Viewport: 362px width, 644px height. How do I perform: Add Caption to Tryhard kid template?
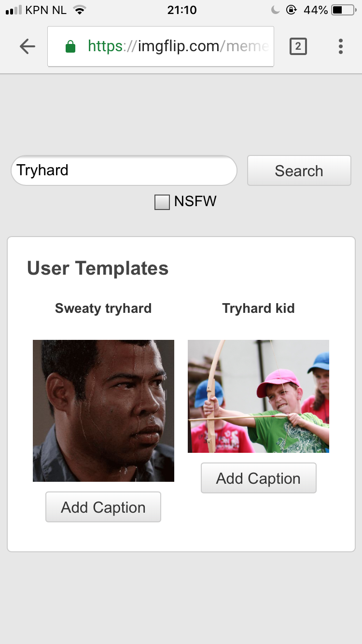(259, 478)
